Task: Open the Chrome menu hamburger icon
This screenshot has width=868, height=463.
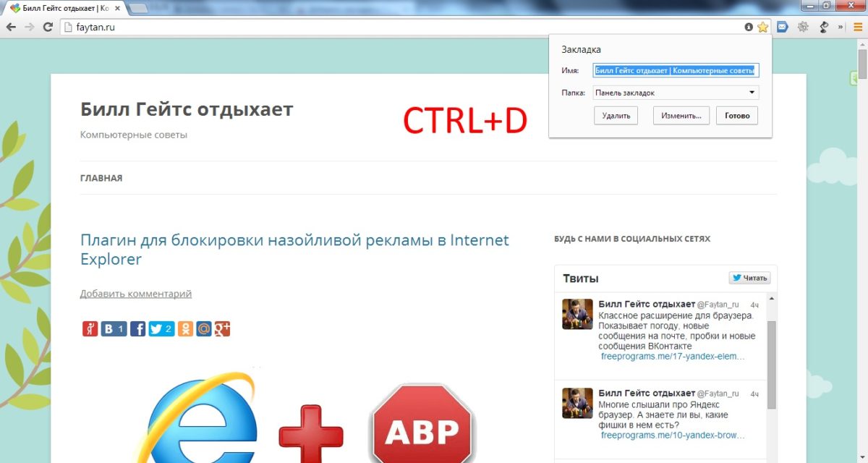Action: click(x=858, y=27)
